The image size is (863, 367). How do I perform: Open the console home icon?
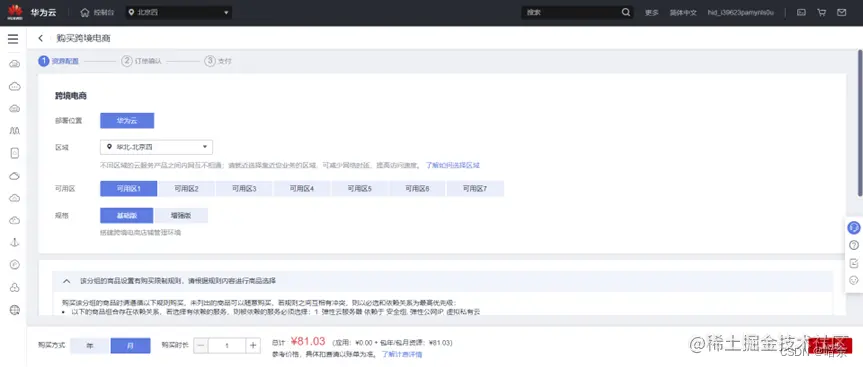click(84, 12)
